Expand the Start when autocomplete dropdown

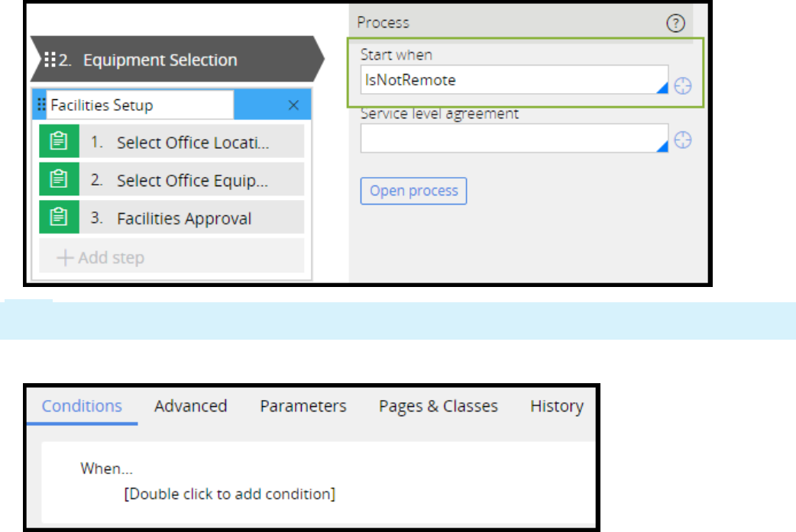tap(662, 89)
